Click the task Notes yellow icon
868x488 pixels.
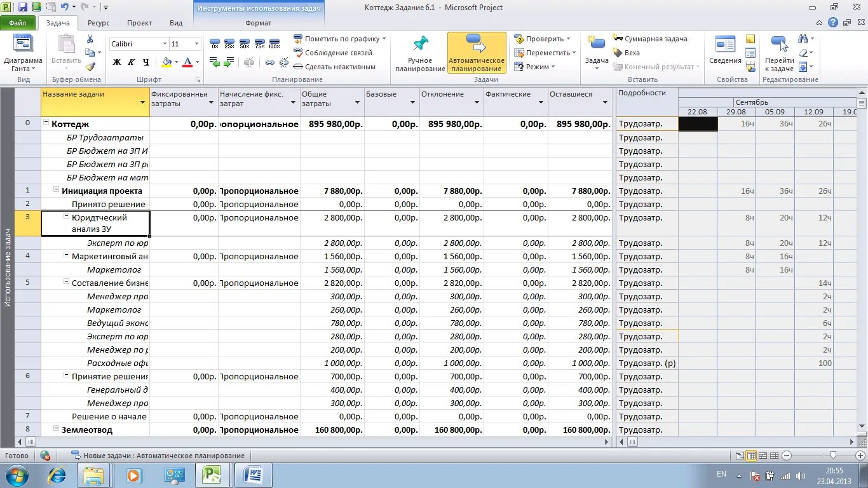pos(750,39)
